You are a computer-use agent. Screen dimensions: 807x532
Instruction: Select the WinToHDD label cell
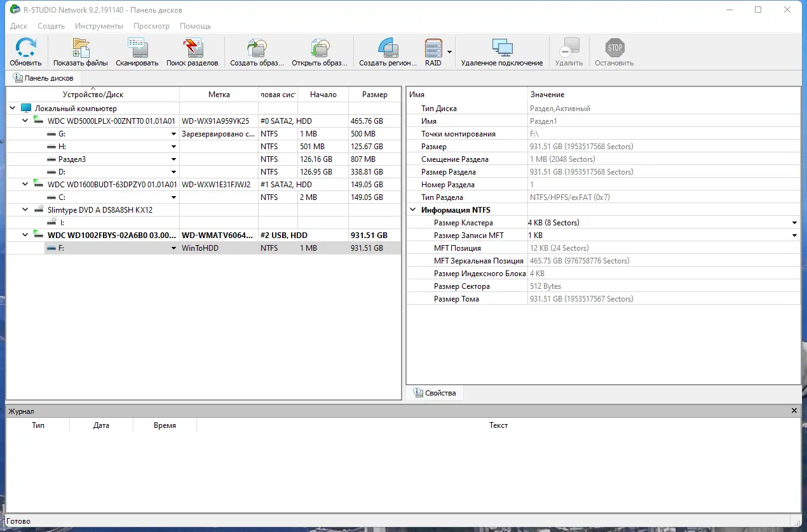point(219,248)
